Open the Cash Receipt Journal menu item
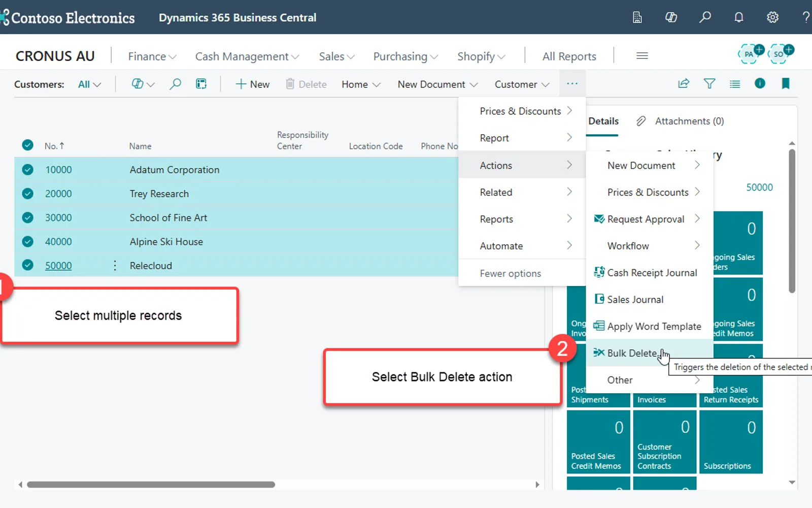 [x=650, y=273]
